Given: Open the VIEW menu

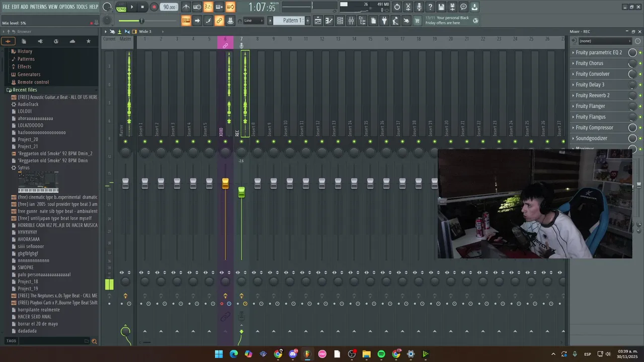Looking at the screenshot, I should tap(53, 7).
